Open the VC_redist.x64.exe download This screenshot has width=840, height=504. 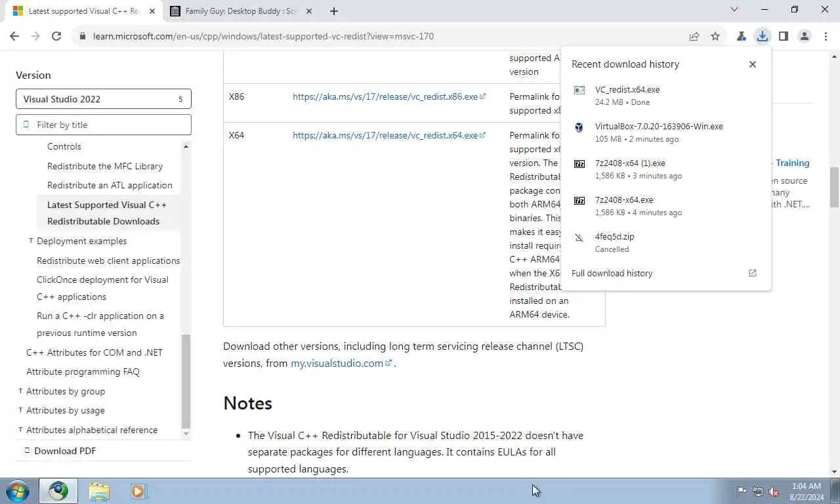tap(665, 95)
